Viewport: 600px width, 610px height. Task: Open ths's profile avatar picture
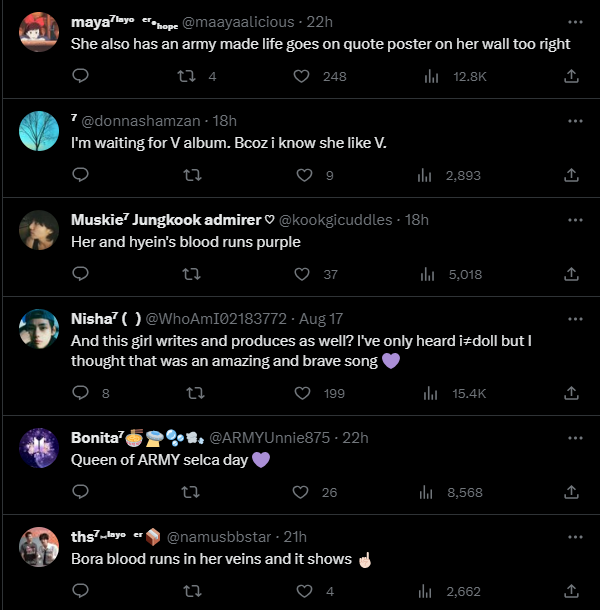(38, 544)
